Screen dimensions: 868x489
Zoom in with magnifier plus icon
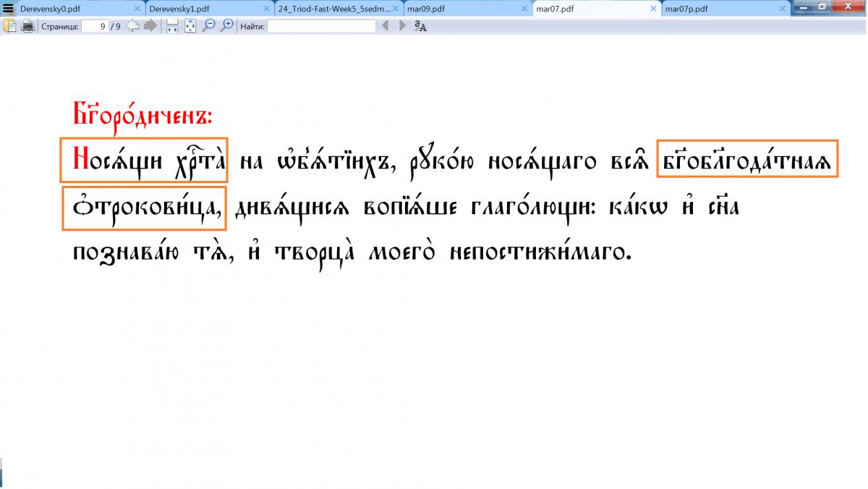tap(227, 26)
